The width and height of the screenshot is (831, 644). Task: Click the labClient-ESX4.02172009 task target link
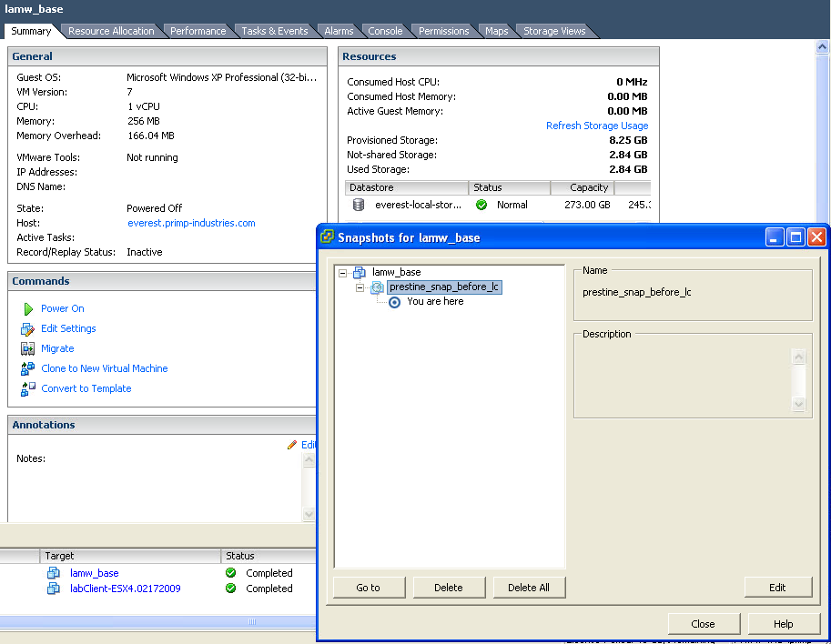point(125,589)
